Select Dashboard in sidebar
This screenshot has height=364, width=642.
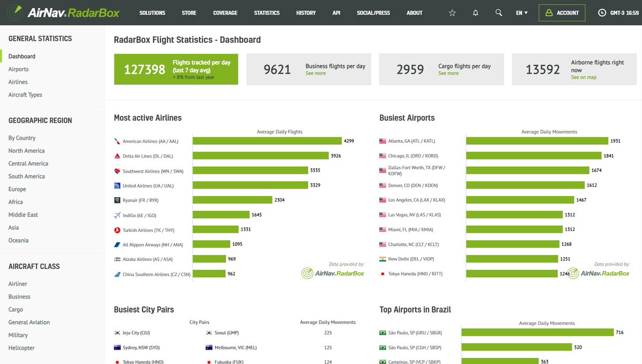(x=22, y=56)
